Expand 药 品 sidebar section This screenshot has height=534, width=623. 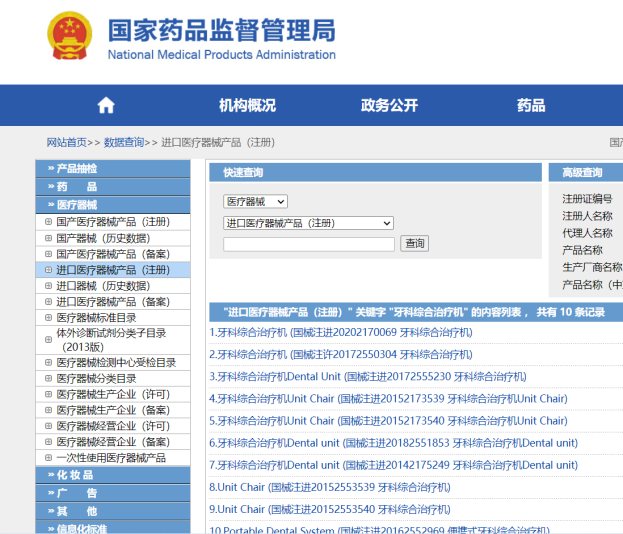coord(113,187)
